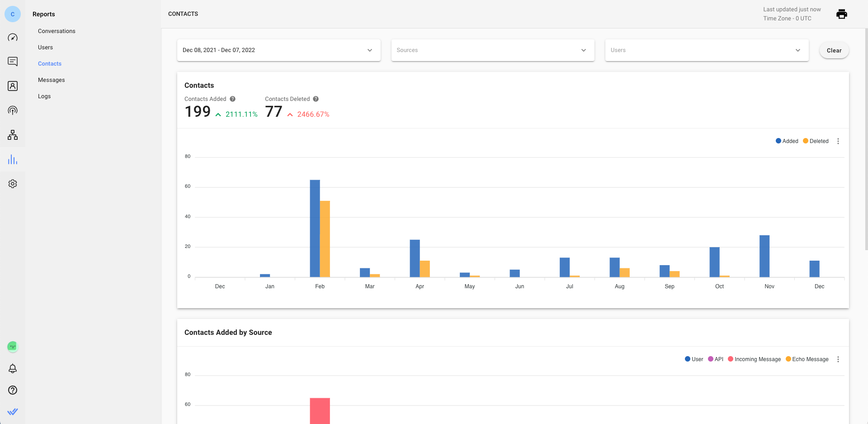Toggle Incoming Message series in legend

pyautogui.click(x=754, y=359)
